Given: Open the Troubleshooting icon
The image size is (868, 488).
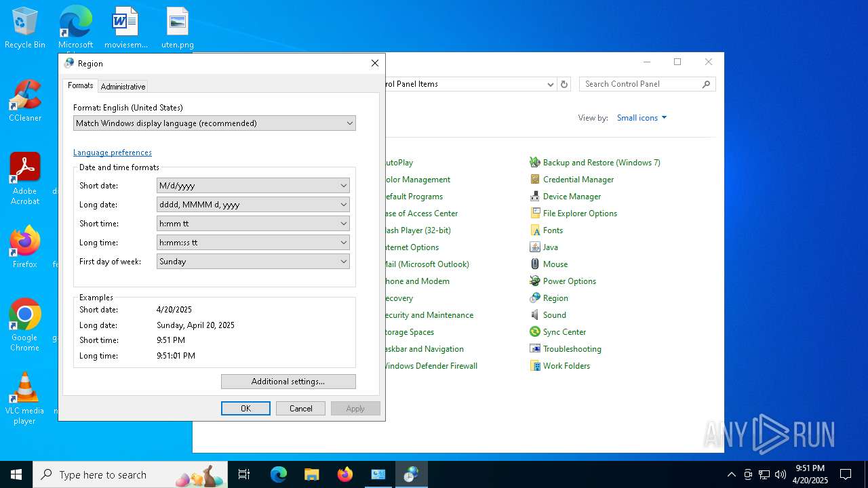Looking at the screenshot, I should (x=535, y=349).
